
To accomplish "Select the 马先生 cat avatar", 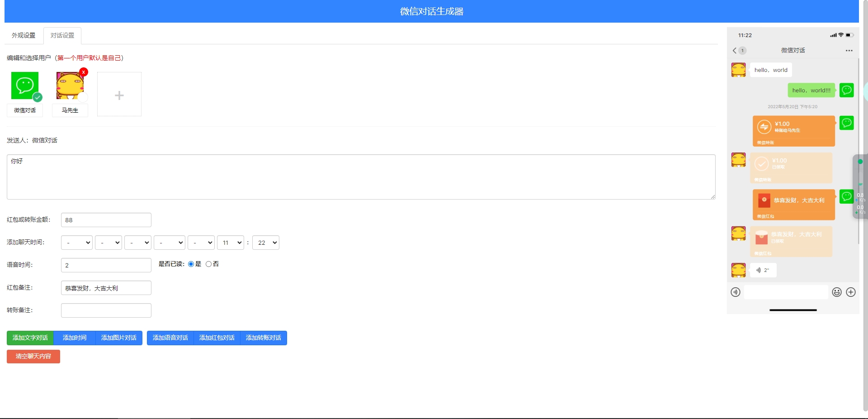I will pyautogui.click(x=70, y=86).
